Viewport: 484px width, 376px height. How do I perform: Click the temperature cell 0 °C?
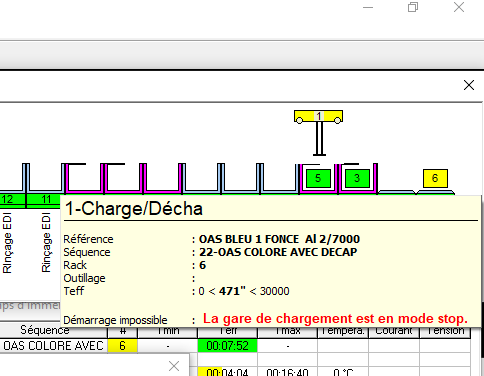343,371
